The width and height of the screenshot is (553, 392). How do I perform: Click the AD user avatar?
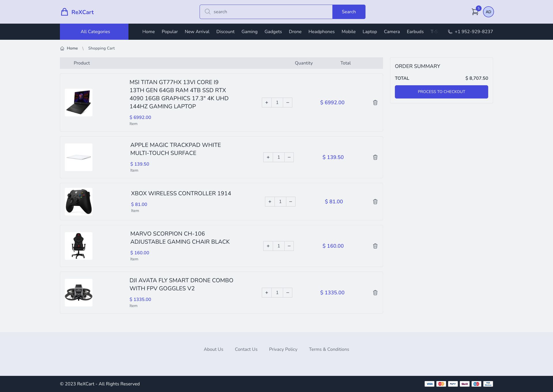[x=488, y=12]
